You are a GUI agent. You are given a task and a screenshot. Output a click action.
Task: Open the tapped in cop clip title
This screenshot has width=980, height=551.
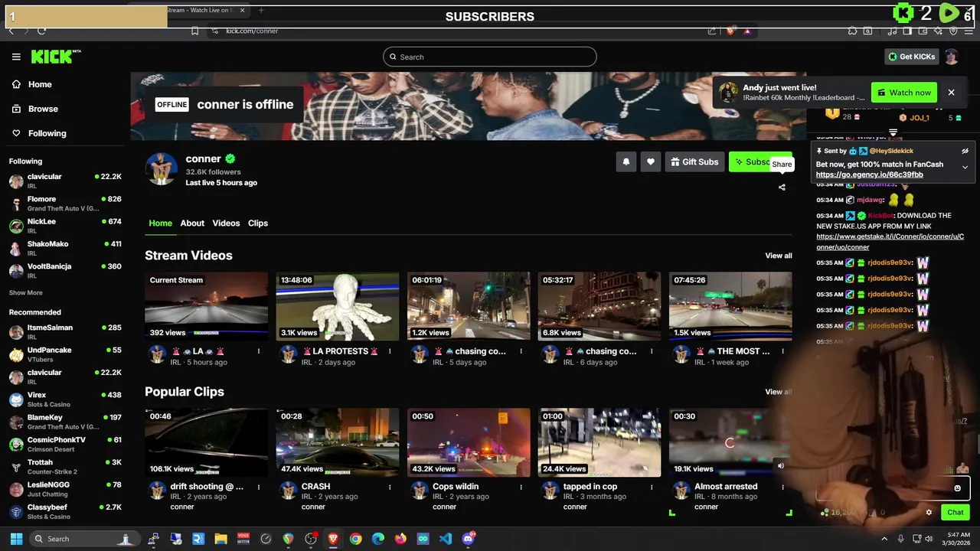click(x=590, y=487)
